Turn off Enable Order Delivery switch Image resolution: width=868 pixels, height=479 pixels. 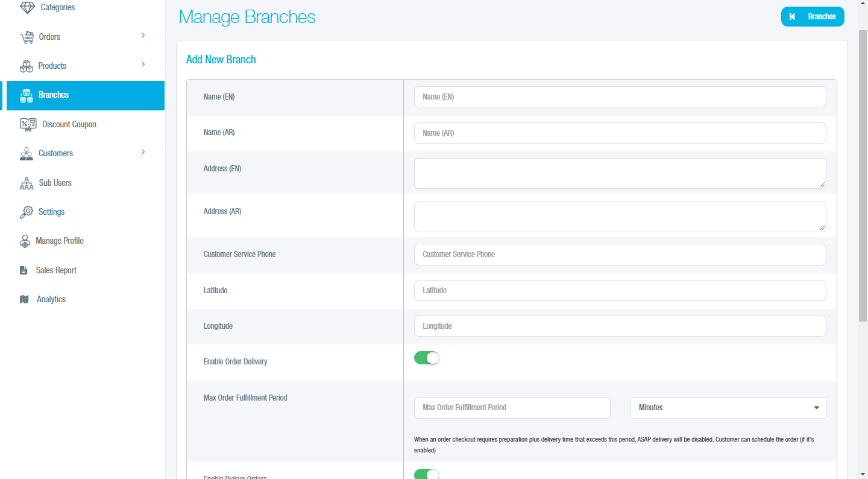pyautogui.click(x=427, y=358)
